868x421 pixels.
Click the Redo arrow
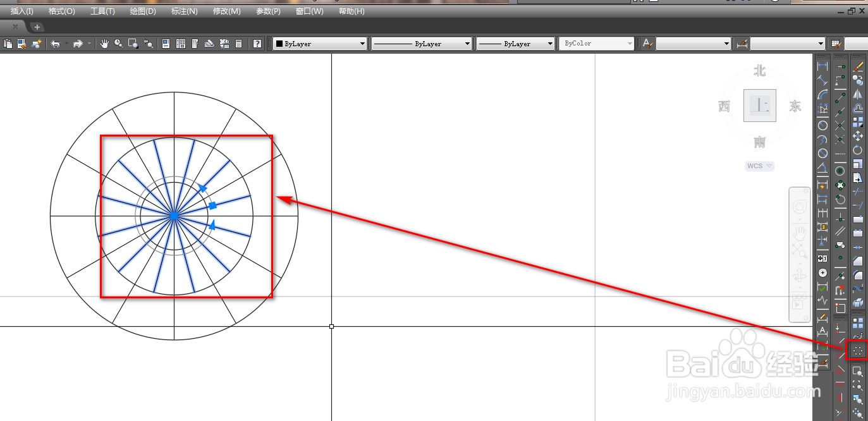coord(78,44)
